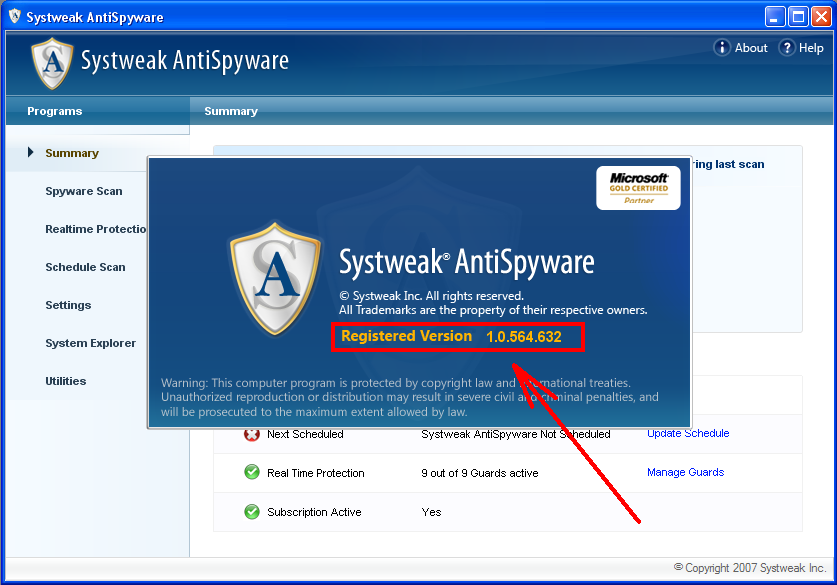Screen dimensions: 837x585
Task: Click 'Real Time Protection' row label
Action: (316, 473)
